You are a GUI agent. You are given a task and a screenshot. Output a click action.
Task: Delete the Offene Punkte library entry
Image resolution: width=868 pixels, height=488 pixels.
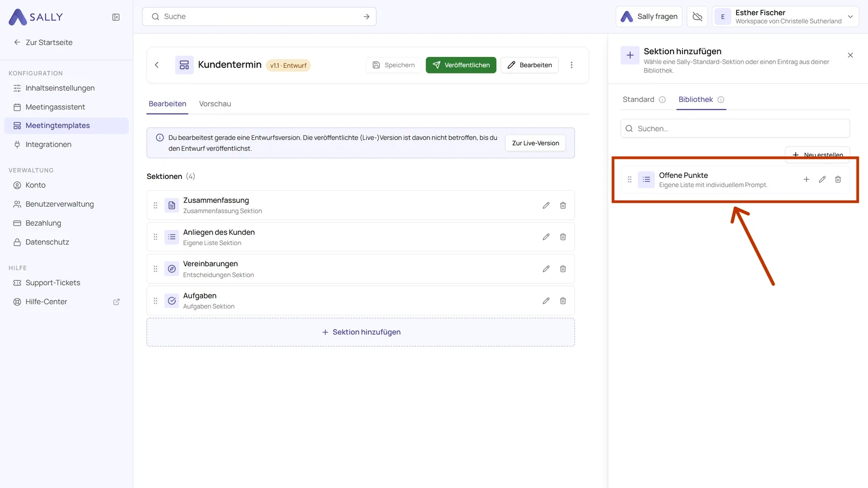click(838, 179)
